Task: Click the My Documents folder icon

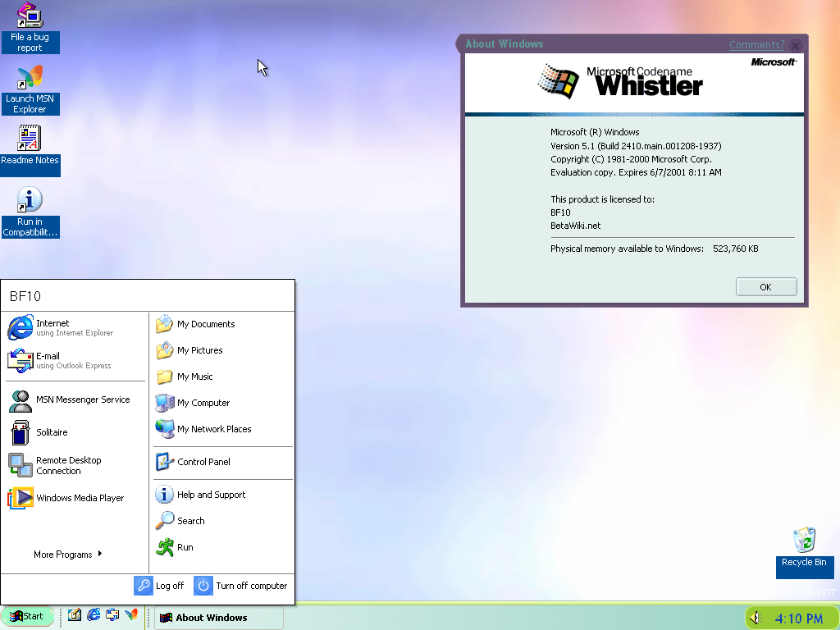Action: coord(164,323)
